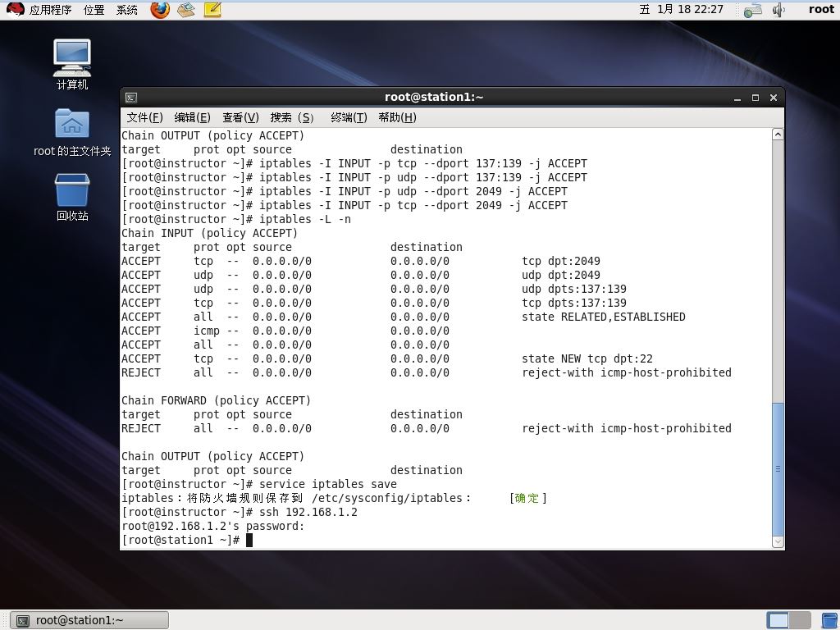Image resolution: width=840 pixels, height=630 pixels.
Task: Click the terminal vertical scrollbar thumb
Action: click(778, 468)
